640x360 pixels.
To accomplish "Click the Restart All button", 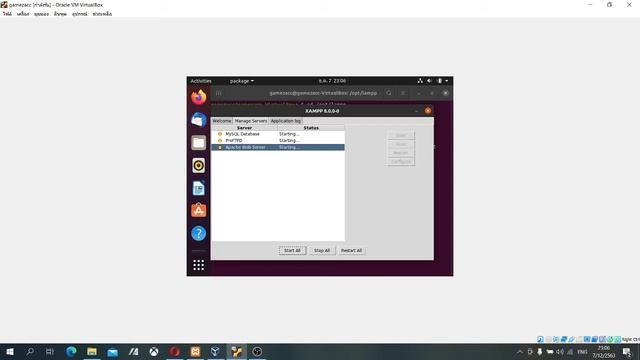I will tap(351, 250).
